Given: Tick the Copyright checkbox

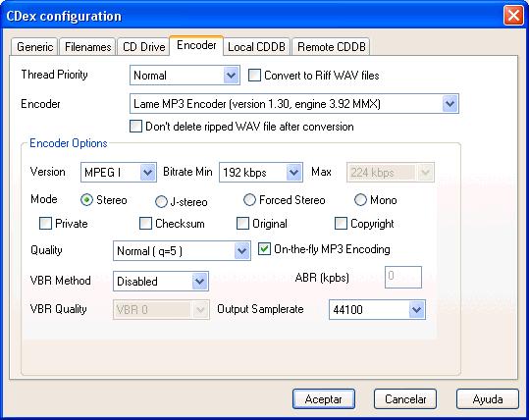Looking at the screenshot, I should click(x=341, y=224).
